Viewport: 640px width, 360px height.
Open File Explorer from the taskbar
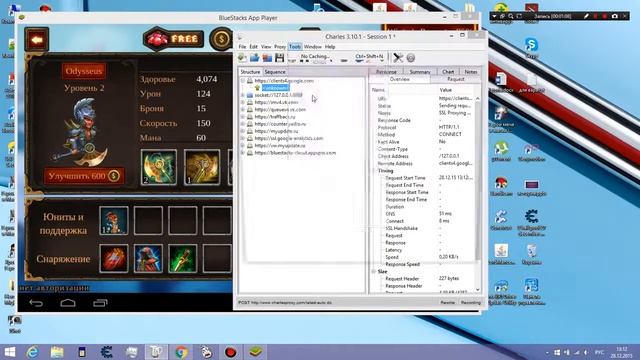click(57, 352)
